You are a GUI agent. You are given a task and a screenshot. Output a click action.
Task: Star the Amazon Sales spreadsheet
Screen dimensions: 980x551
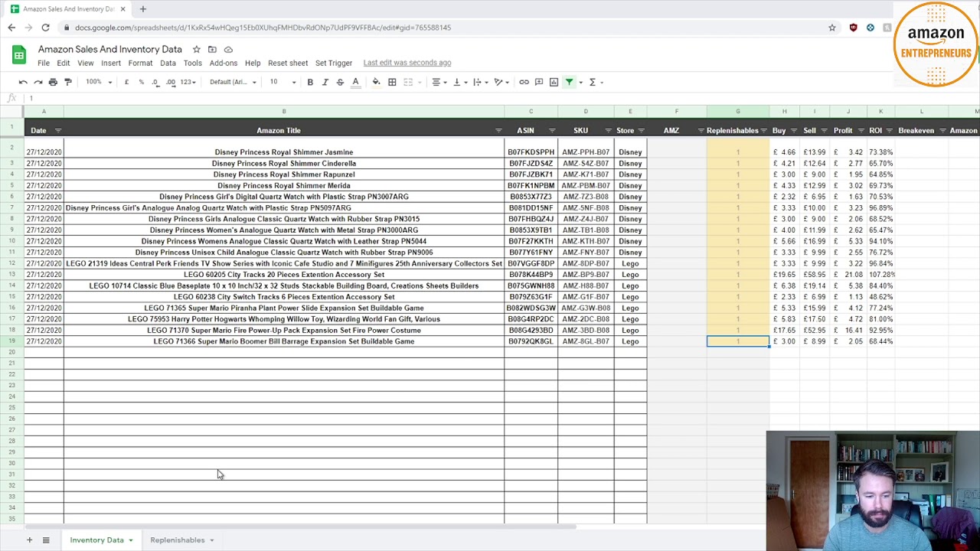pos(197,49)
